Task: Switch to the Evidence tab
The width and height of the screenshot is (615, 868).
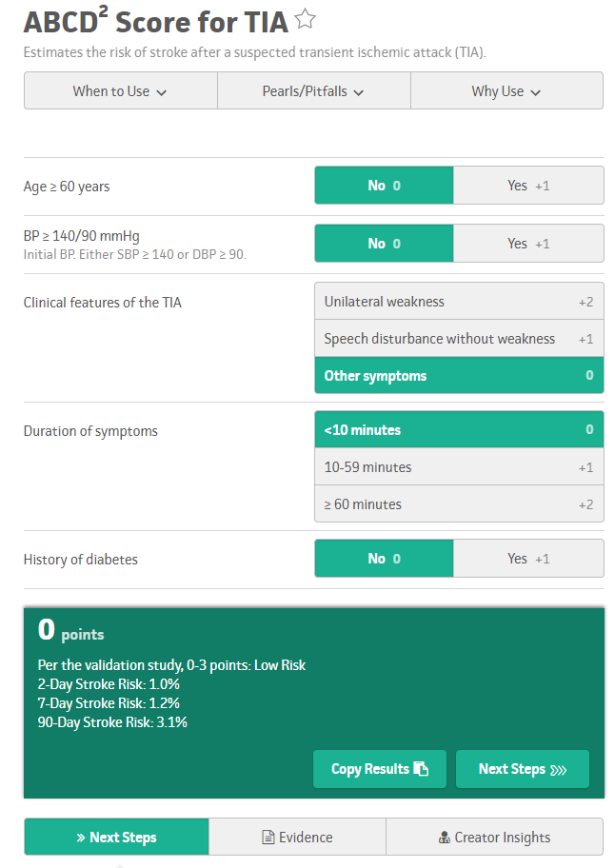Action: pyautogui.click(x=297, y=838)
